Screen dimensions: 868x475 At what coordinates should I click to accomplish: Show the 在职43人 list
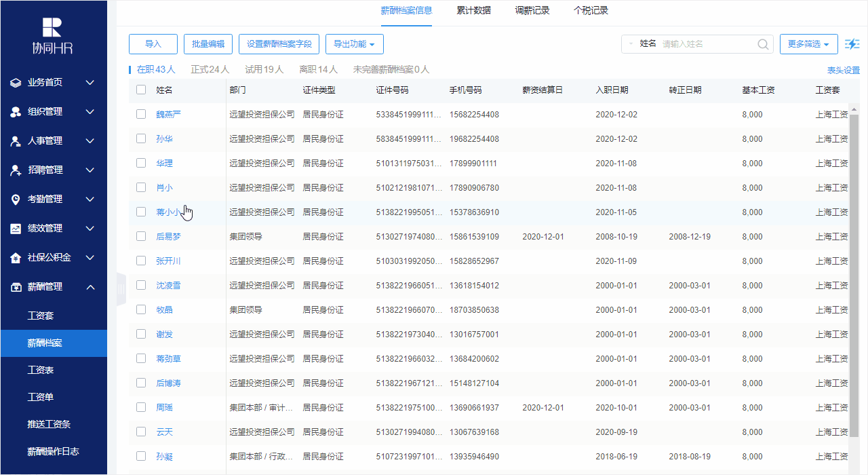(x=156, y=69)
